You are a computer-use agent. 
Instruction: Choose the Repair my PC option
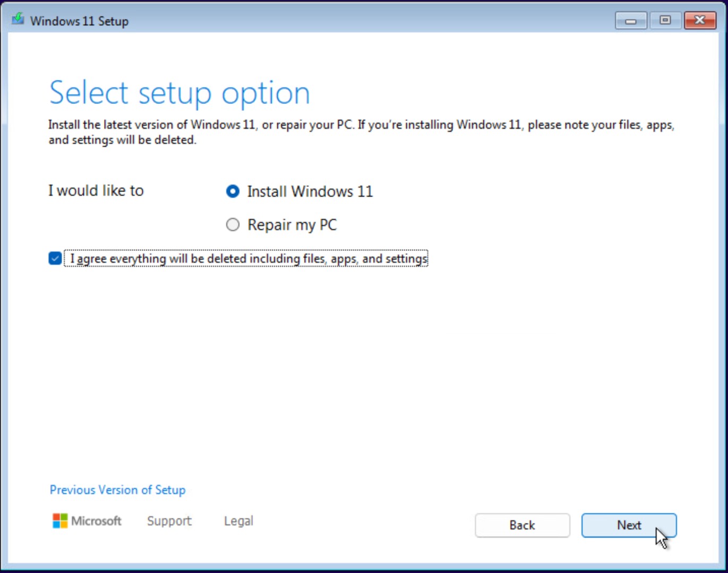tap(233, 225)
